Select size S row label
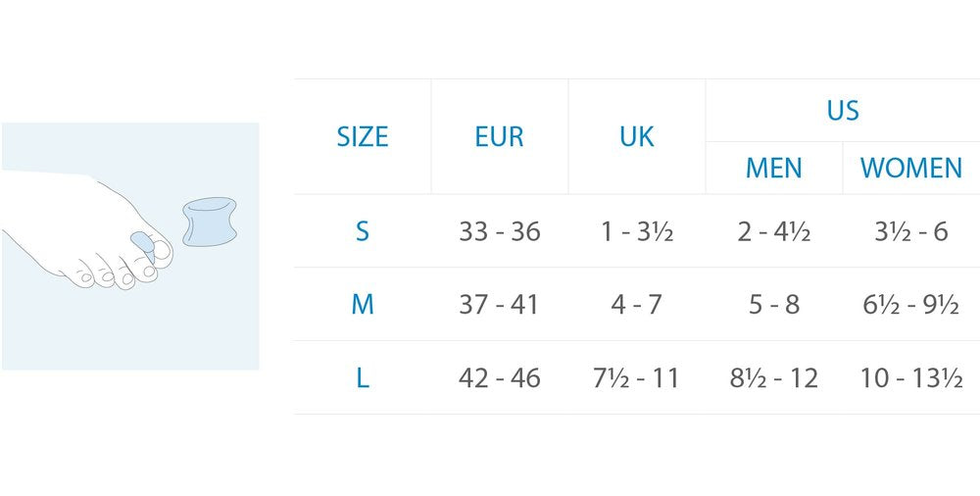The height and width of the screenshot is (496, 980). [363, 231]
